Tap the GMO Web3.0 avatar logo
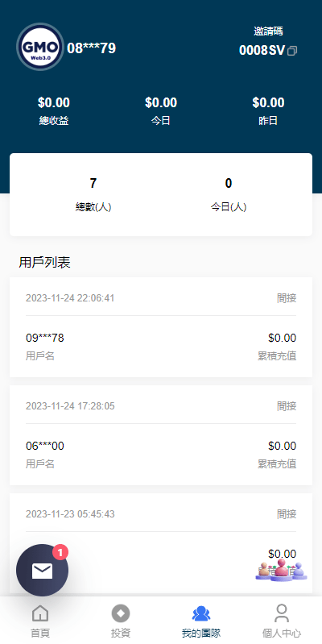The width and height of the screenshot is (322, 644). [x=40, y=47]
